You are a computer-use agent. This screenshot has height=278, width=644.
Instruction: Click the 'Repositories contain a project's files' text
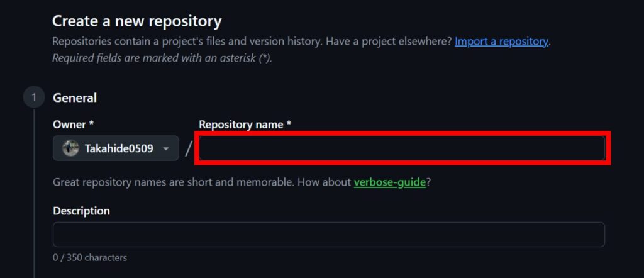[x=252, y=42]
